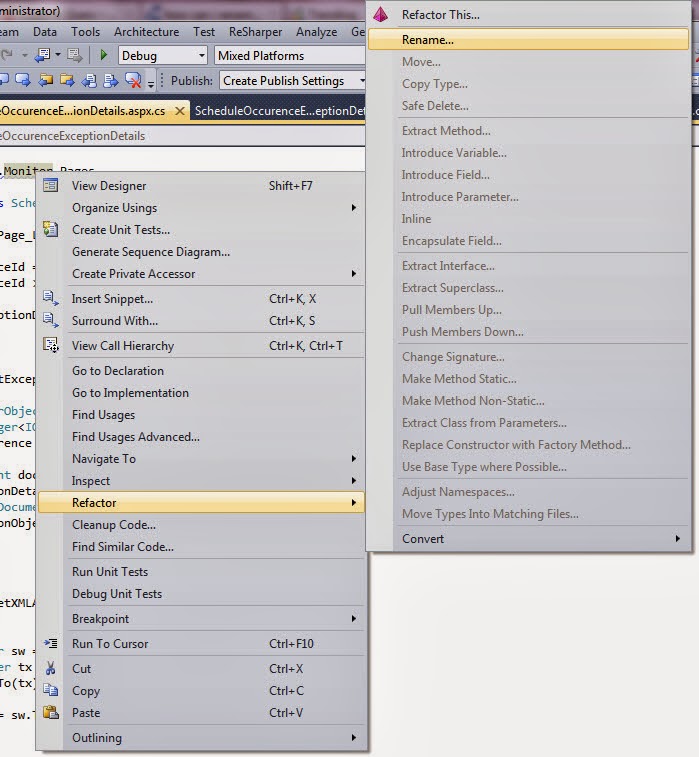Open the Analyze menu
Image resolution: width=699 pixels, height=757 pixels.
pos(317,32)
